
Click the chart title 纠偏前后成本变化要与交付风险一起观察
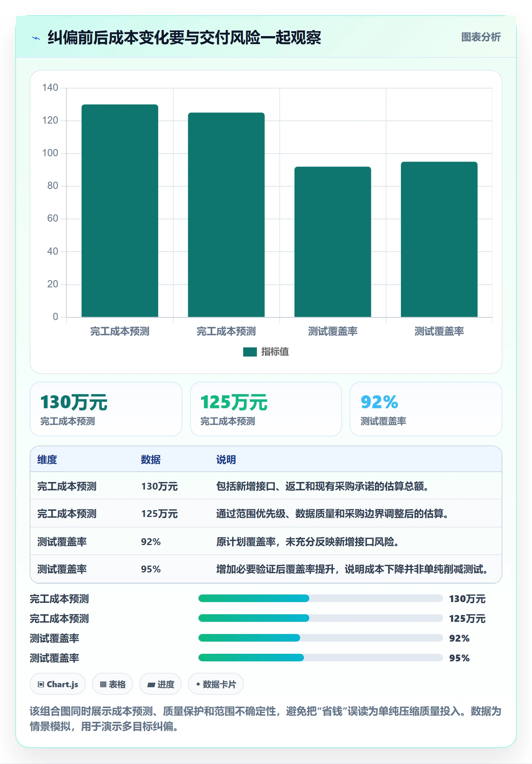(184, 38)
